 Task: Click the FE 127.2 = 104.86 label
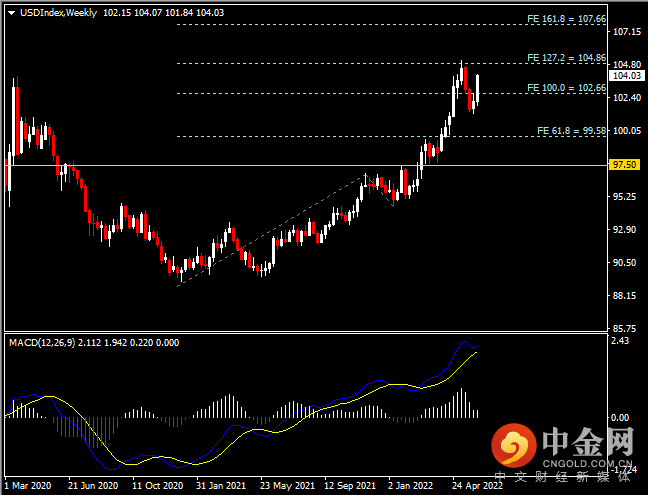pyautogui.click(x=566, y=57)
